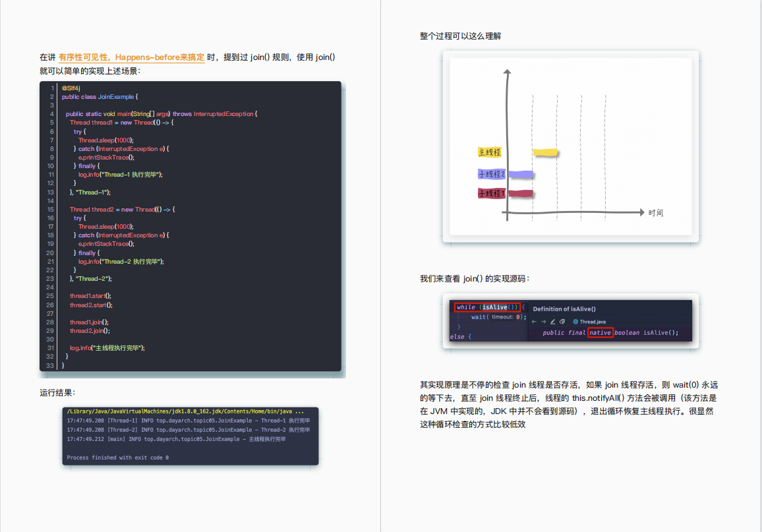Click the '/Library/Java/JavaVirtualMachines' command line
The image size is (762, 532).
tap(185, 411)
